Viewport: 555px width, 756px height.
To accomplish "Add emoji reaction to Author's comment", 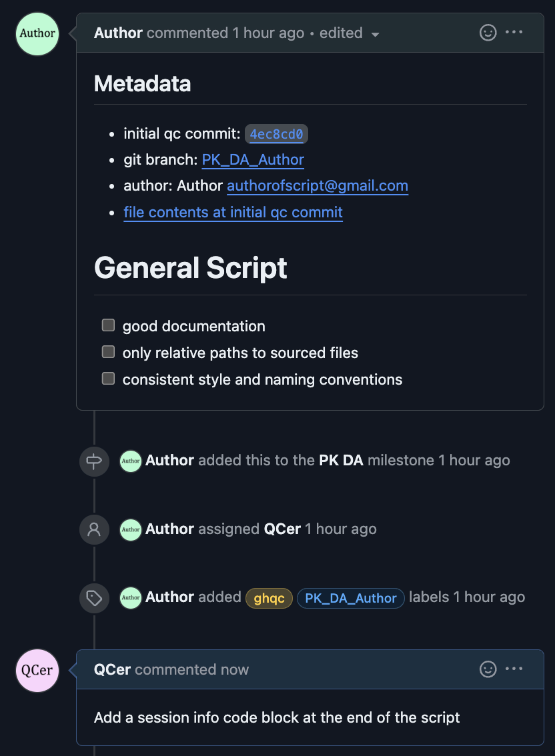I will click(x=488, y=33).
